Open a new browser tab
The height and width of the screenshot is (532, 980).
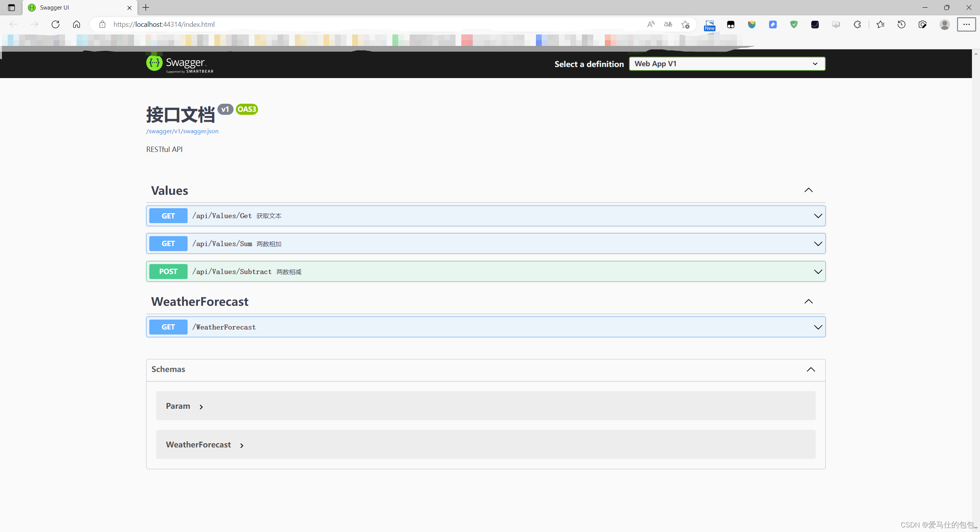pyautogui.click(x=146, y=8)
